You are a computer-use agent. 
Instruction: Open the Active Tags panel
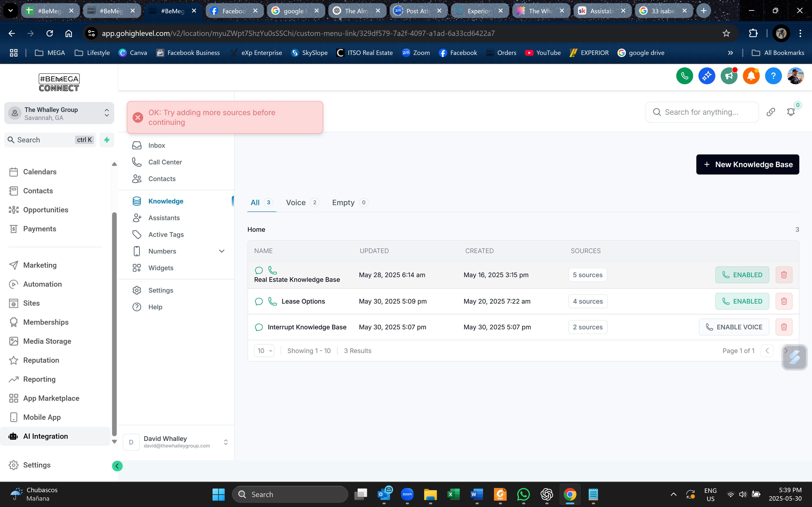(x=166, y=234)
